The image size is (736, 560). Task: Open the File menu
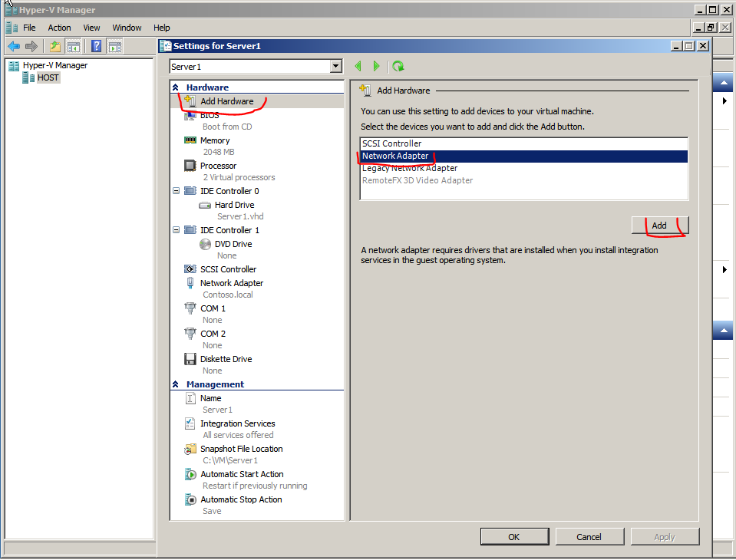point(29,28)
